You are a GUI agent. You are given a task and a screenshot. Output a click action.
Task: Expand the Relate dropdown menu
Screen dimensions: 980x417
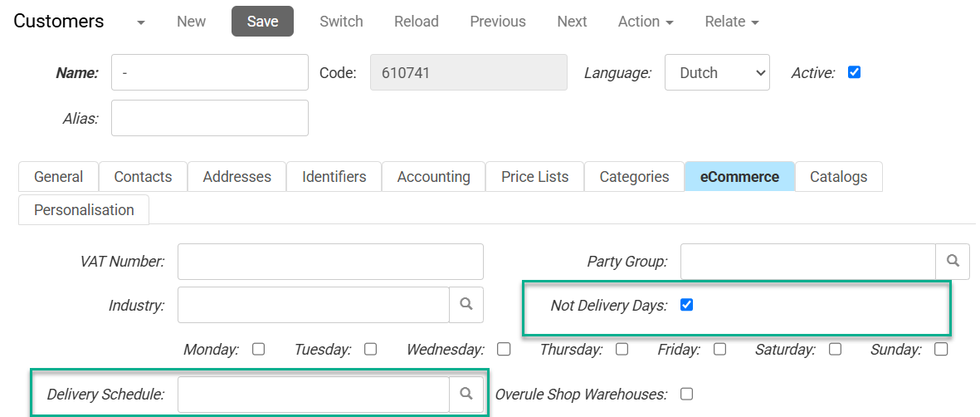(x=731, y=22)
